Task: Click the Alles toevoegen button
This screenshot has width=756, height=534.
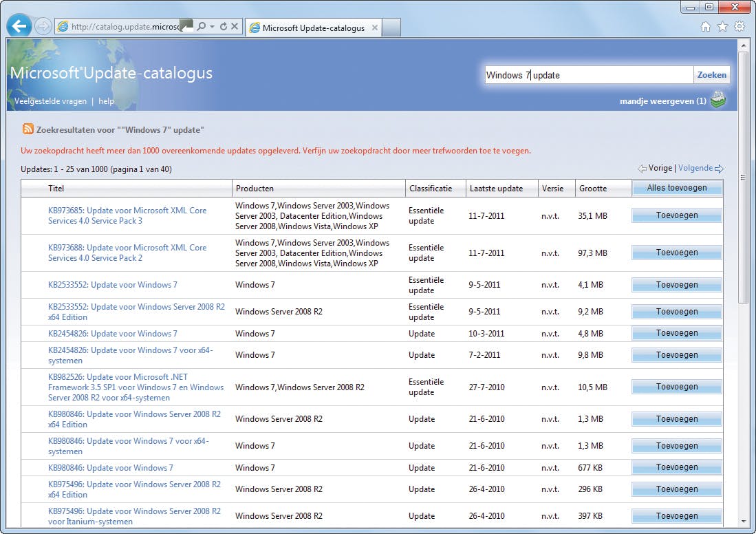Action: coord(677,188)
